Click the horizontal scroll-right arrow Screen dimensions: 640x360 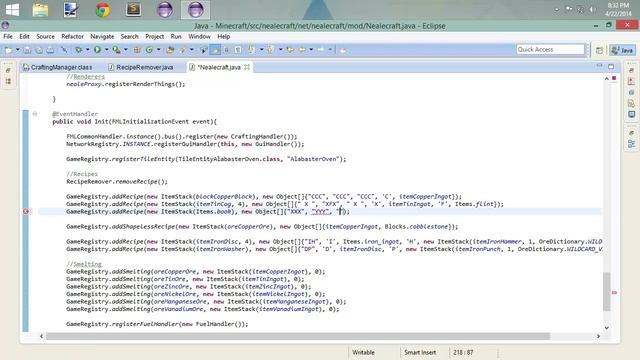598,336
